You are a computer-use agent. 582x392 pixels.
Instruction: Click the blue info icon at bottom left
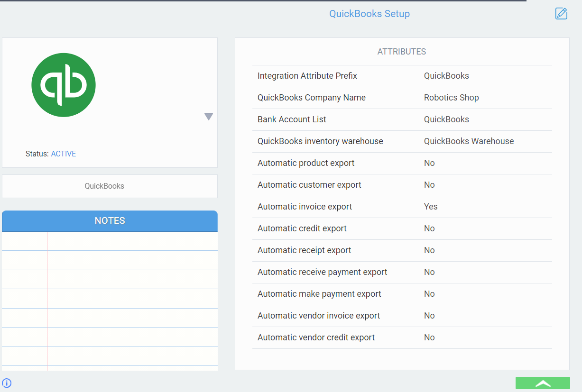(x=7, y=383)
